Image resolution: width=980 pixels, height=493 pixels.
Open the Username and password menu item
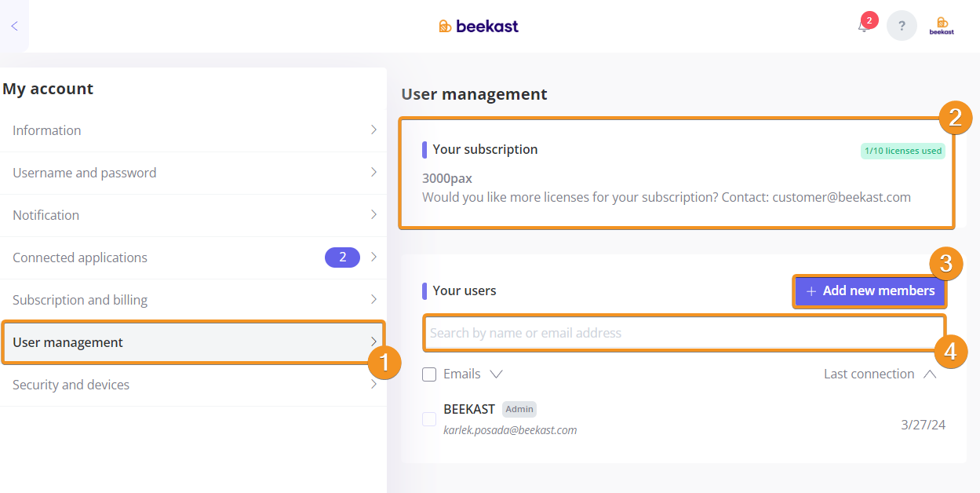tap(193, 173)
